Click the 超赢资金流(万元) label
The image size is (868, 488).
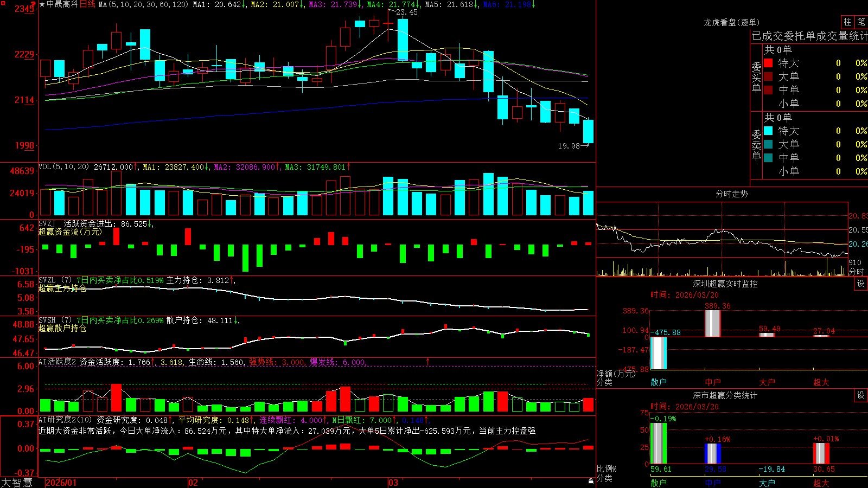[70, 232]
